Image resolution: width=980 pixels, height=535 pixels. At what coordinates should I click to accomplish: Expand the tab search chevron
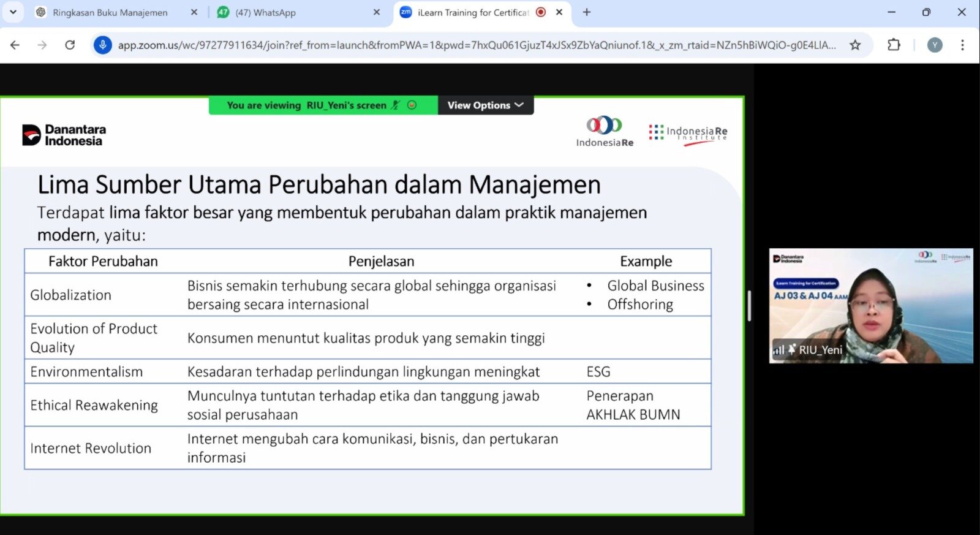pyautogui.click(x=13, y=12)
